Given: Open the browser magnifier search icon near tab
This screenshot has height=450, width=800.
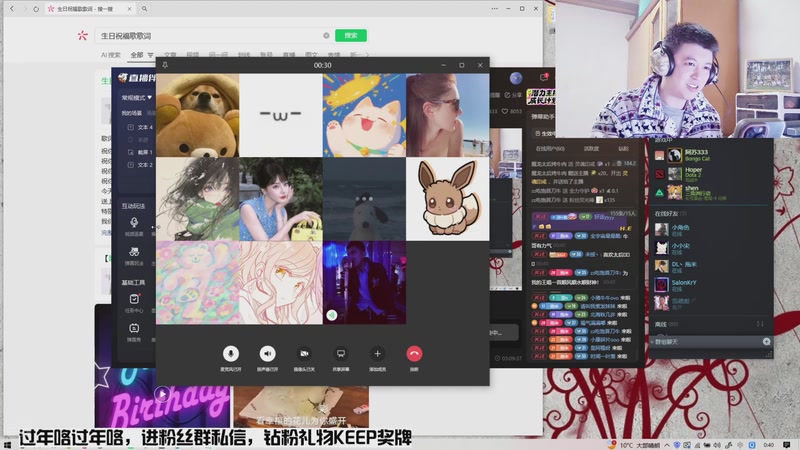Looking at the screenshot, I should pos(144,9).
